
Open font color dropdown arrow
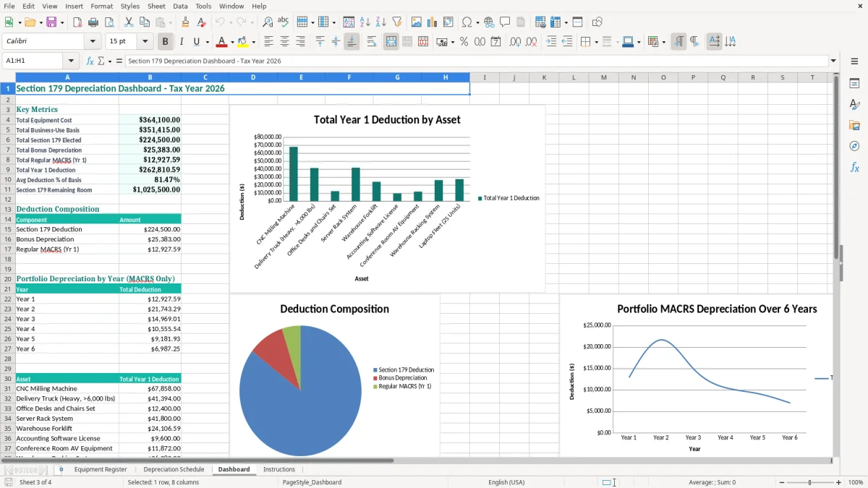(232, 42)
